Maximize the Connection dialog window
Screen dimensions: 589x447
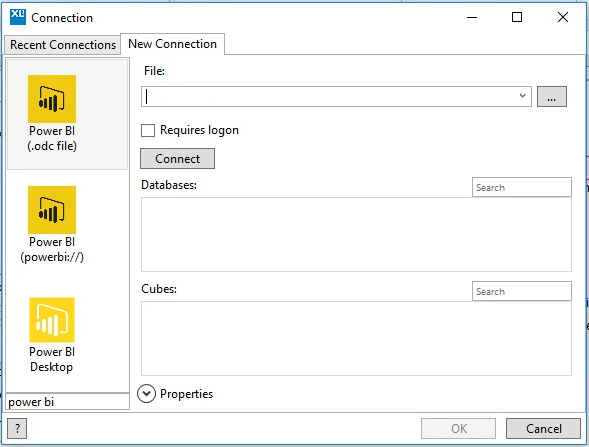517,17
